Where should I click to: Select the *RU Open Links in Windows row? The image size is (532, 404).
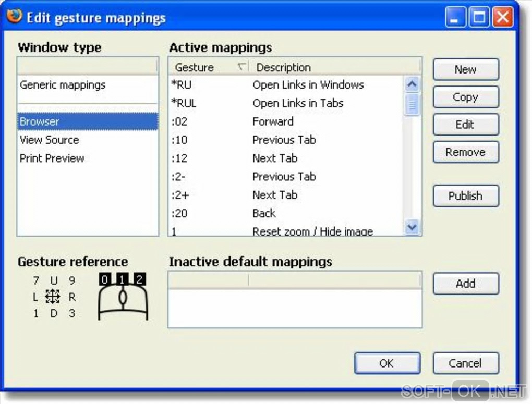286,85
